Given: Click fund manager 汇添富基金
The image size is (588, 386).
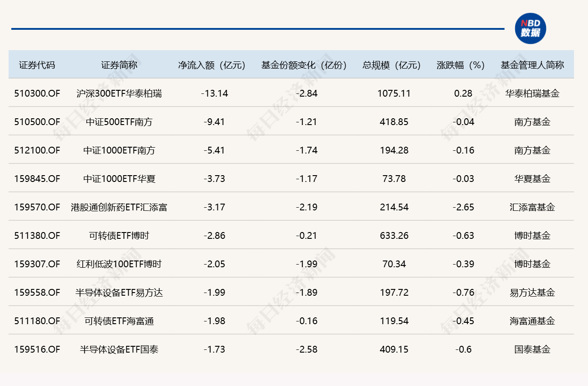Looking at the screenshot, I should 532,207.
